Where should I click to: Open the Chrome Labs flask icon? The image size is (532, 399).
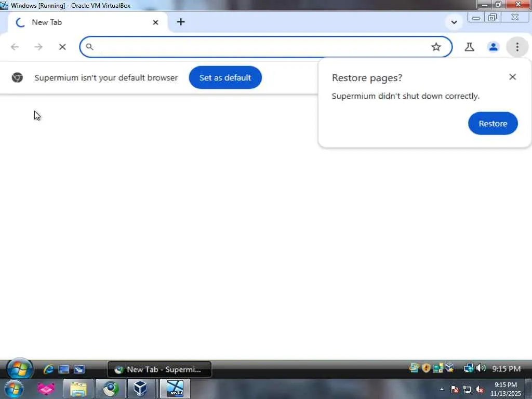pos(469,47)
